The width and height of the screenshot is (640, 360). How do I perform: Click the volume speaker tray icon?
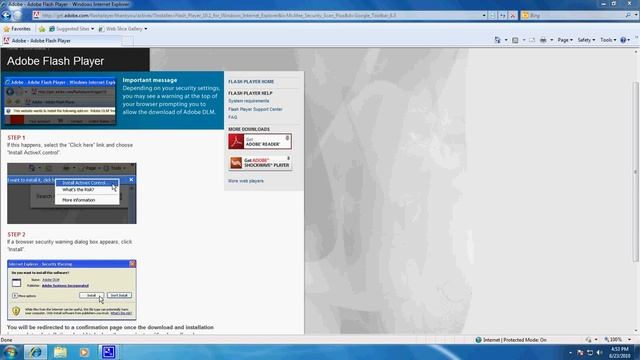pyautogui.click(x=599, y=352)
